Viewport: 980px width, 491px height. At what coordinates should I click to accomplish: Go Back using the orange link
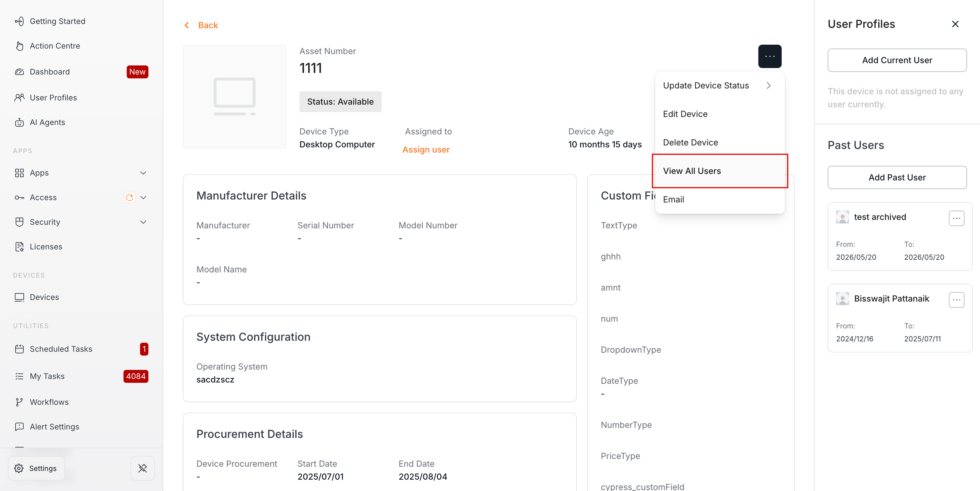point(208,25)
